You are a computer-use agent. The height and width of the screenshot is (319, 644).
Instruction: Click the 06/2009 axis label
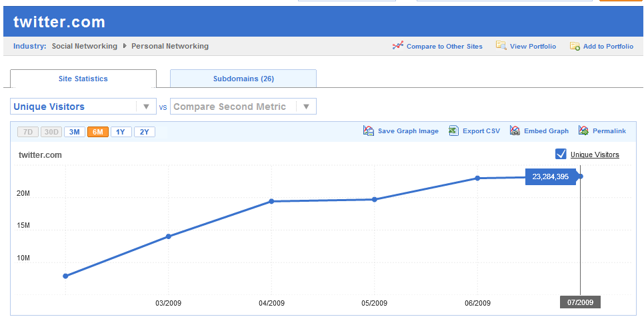tap(477, 303)
